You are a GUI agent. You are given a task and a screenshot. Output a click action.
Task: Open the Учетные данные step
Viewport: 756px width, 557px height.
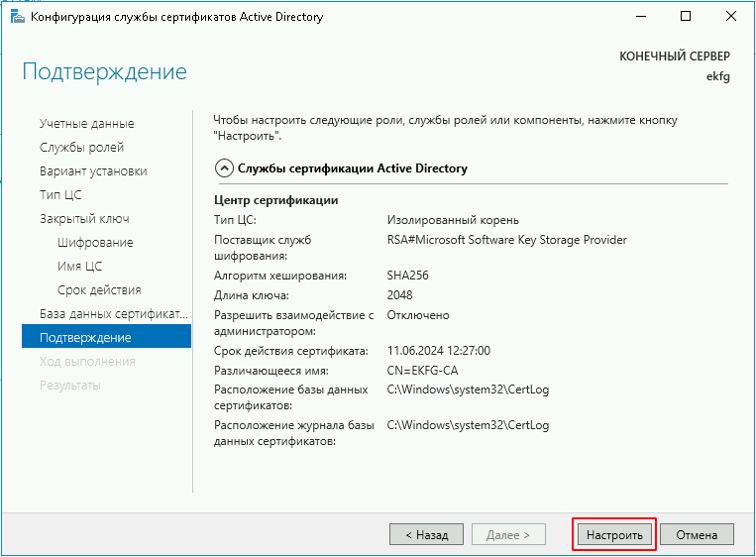(x=87, y=124)
